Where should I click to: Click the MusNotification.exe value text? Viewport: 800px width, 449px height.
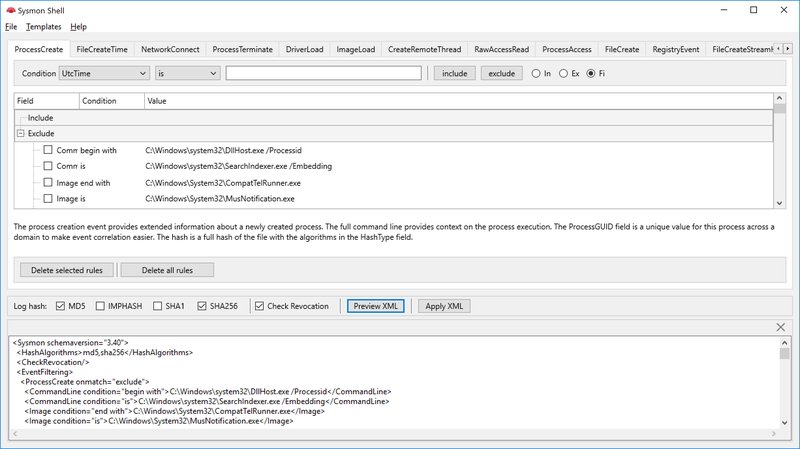pyautogui.click(x=220, y=199)
